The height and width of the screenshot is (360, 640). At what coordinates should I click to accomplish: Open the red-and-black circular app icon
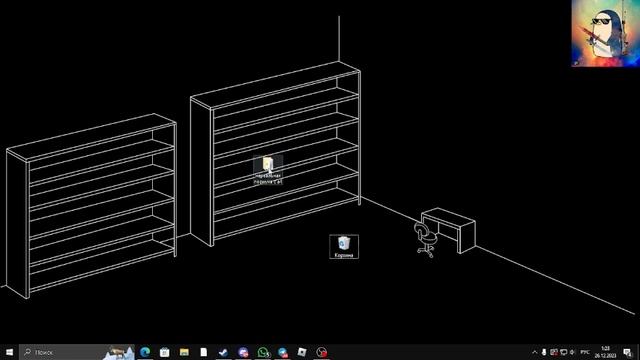click(322, 352)
